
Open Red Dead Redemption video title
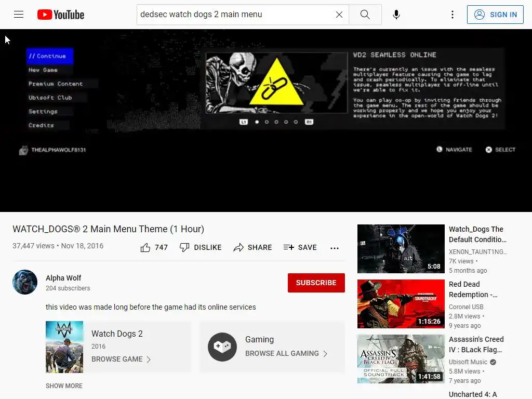473,289
